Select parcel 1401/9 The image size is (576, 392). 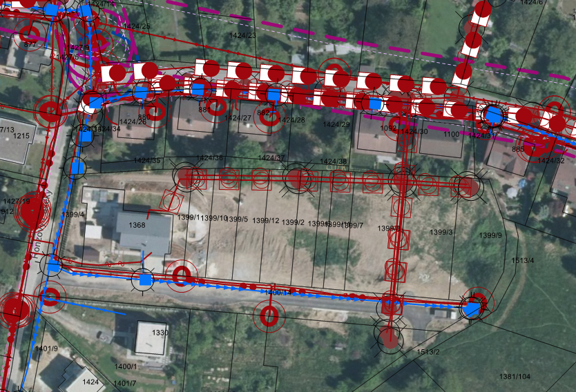(46, 349)
